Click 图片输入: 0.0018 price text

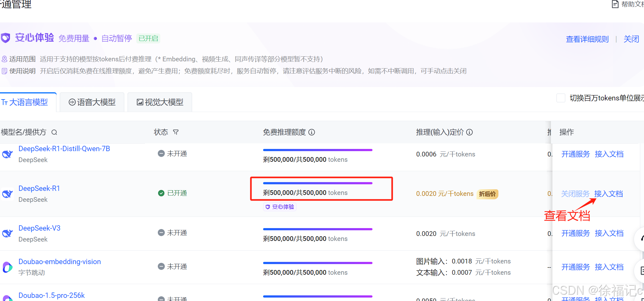point(463,261)
